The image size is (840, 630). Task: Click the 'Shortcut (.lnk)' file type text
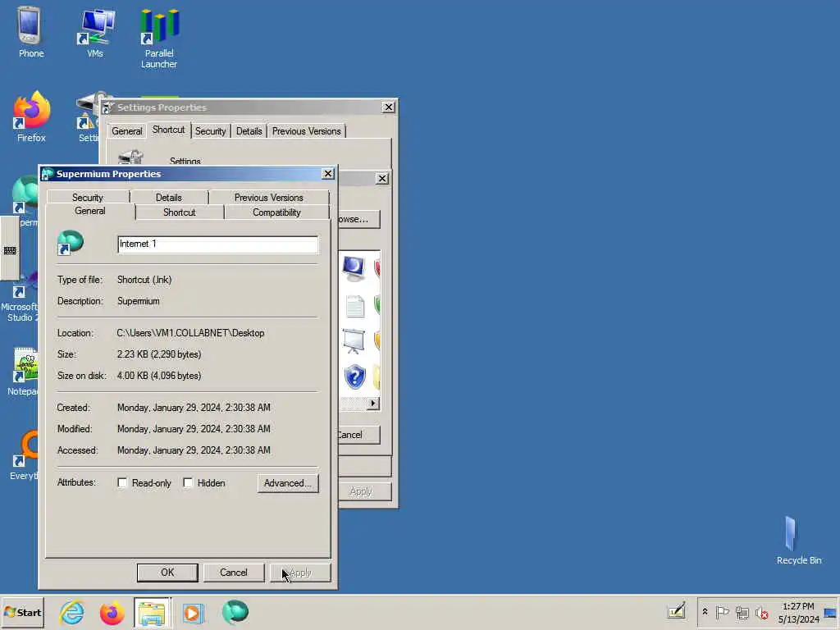pyautogui.click(x=144, y=280)
